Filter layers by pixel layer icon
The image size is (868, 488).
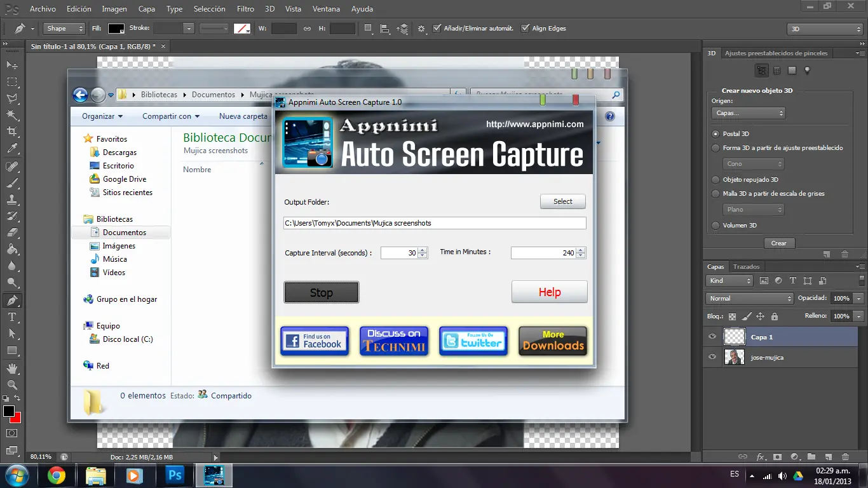(764, 280)
